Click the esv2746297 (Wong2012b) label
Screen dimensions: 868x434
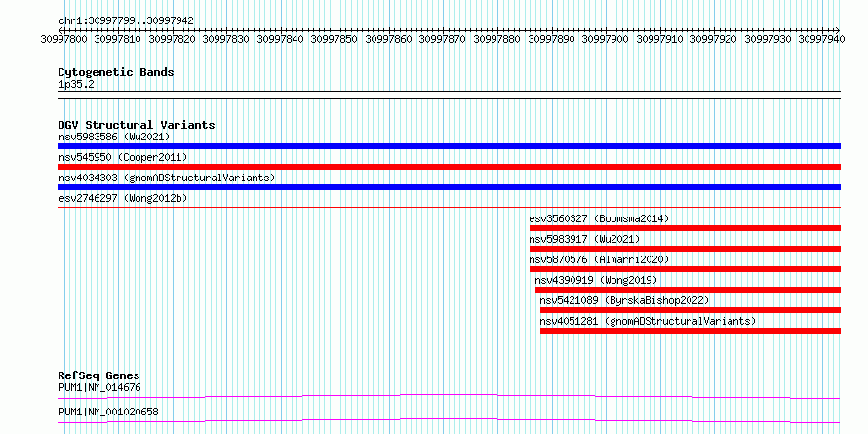(x=121, y=198)
